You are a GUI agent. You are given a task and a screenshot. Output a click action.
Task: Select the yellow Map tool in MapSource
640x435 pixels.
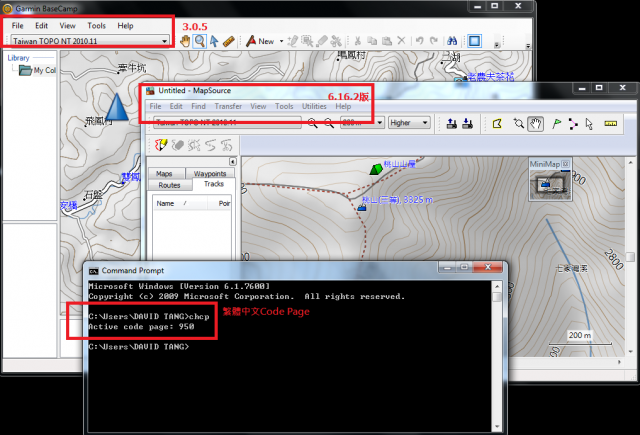[x=497, y=123]
